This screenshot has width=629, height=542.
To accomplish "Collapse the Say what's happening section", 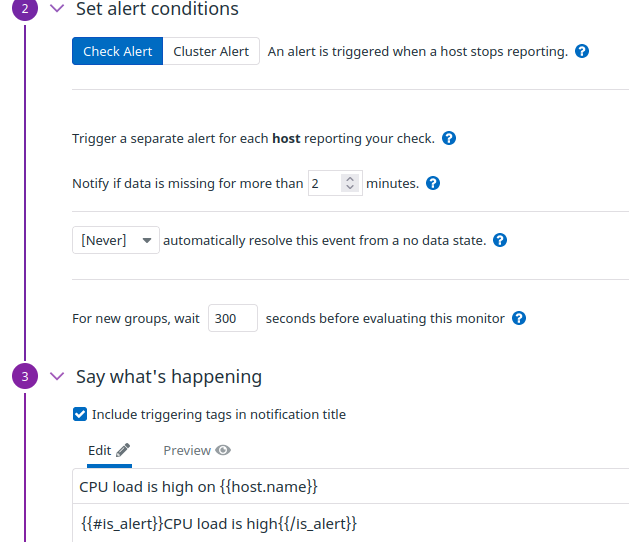I will pos(57,376).
